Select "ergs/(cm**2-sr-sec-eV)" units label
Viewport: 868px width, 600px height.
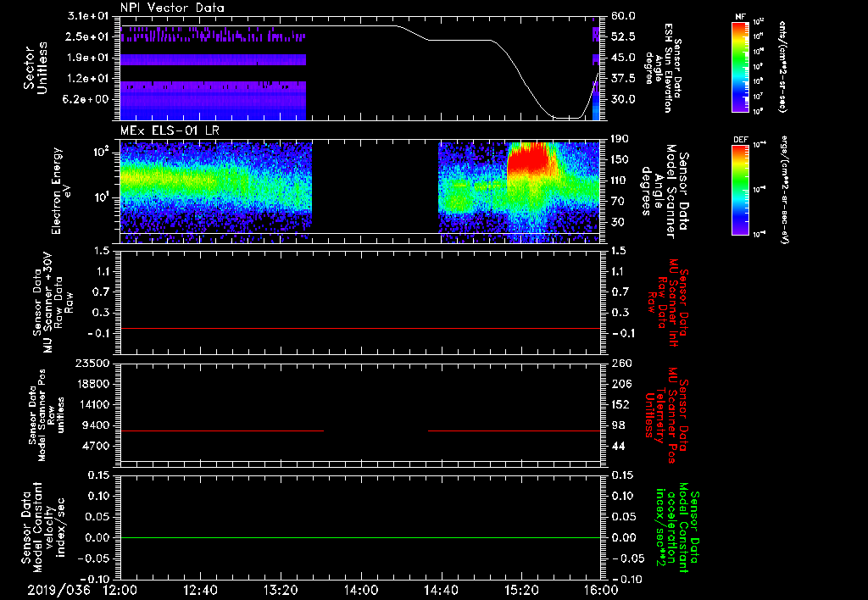click(784, 189)
